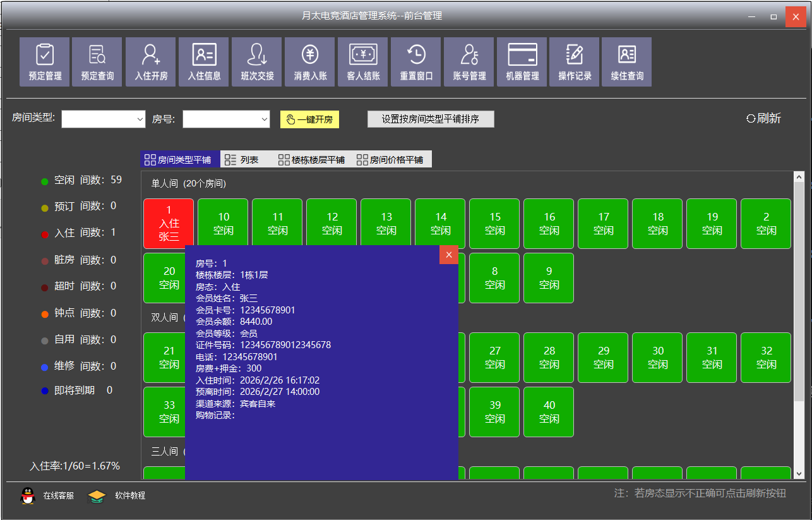Click the scrollbar down arrow

click(x=799, y=473)
